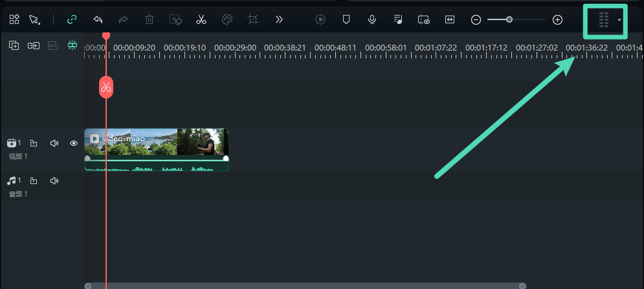Viewport: 644px width, 289px height.
Task: Mute the video 1 track speaker
Action: click(x=54, y=143)
